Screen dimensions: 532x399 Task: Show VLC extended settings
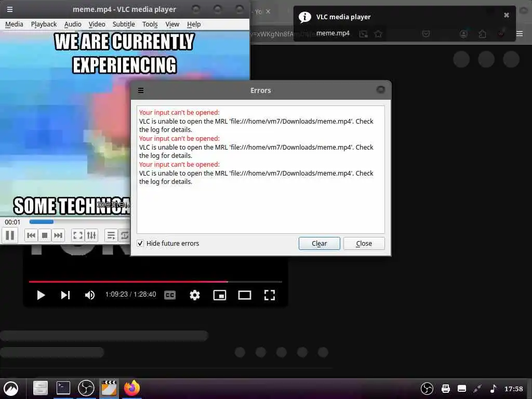(x=91, y=235)
